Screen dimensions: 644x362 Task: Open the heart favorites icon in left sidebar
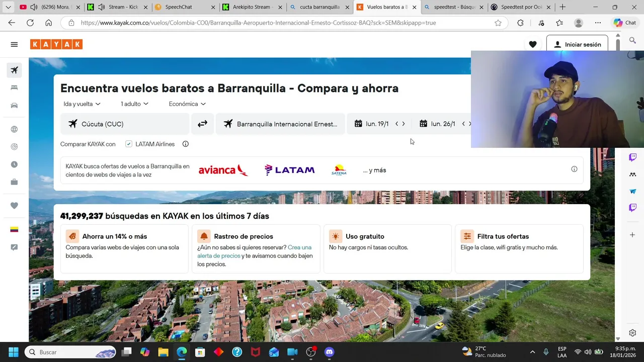(14, 206)
